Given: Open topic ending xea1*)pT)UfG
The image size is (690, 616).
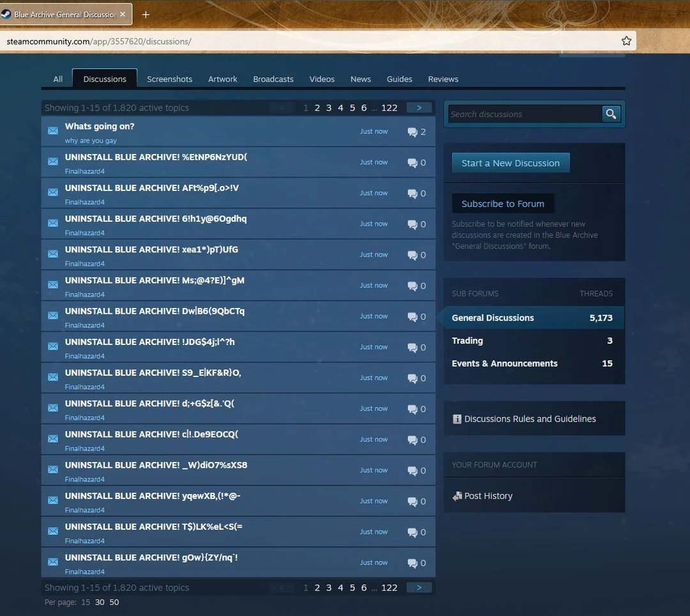Looking at the screenshot, I should click(151, 249).
